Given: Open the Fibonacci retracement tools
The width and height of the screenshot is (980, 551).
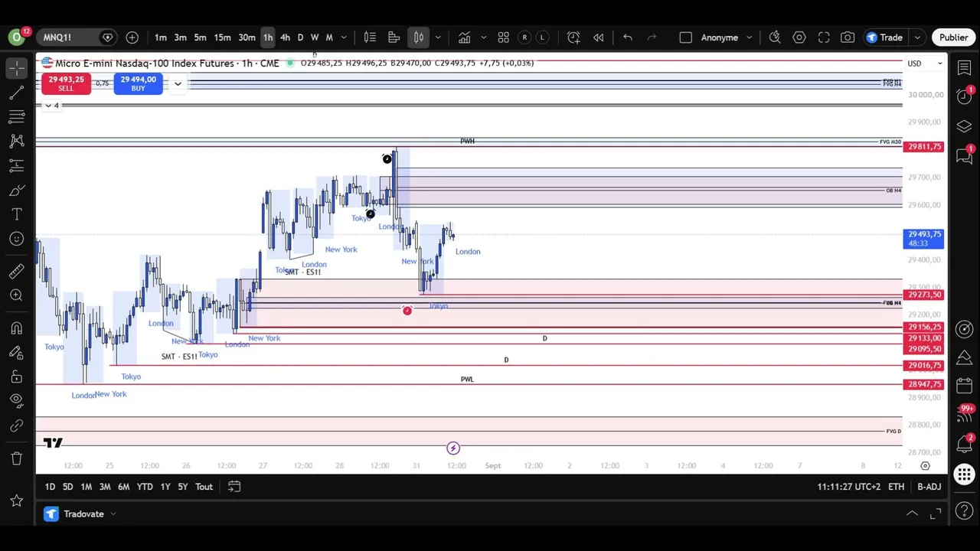Looking at the screenshot, I should pyautogui.click(x=17, y=117).
